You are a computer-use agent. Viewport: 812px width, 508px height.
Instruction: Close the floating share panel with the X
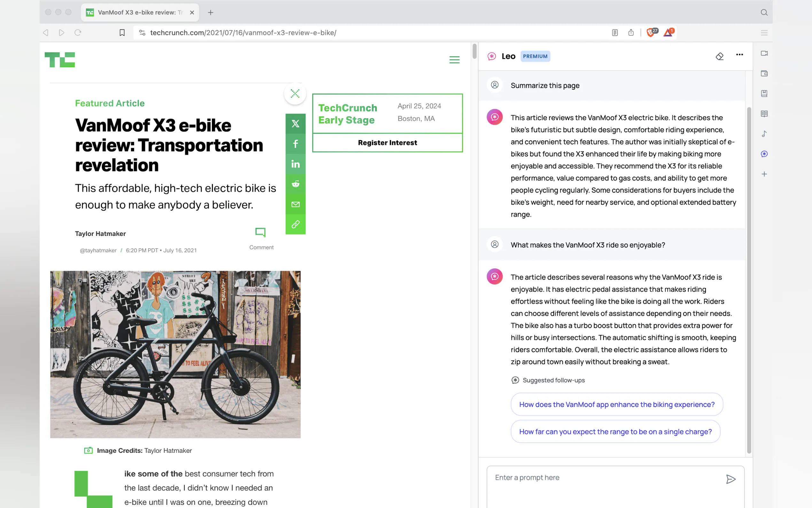coord(295,93)
